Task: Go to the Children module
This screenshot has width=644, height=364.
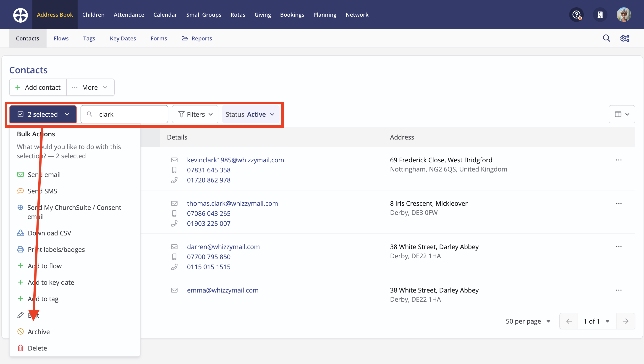Action: tap(93, 15)
